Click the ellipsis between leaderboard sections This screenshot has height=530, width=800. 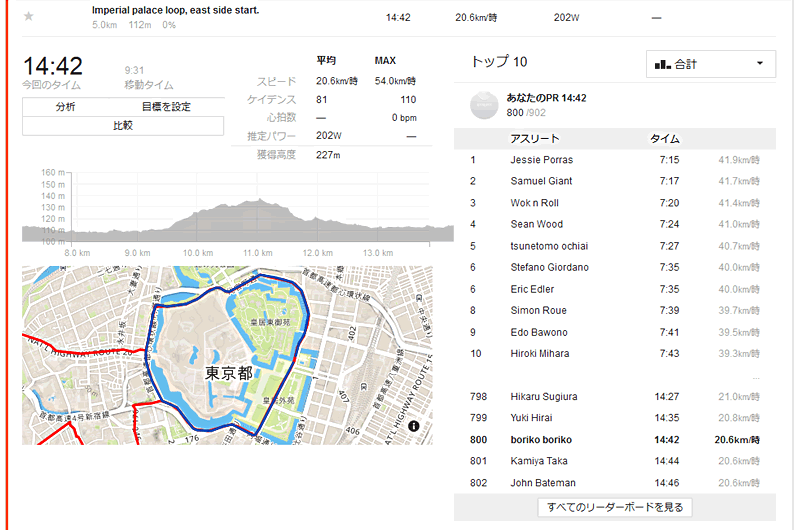756,378
